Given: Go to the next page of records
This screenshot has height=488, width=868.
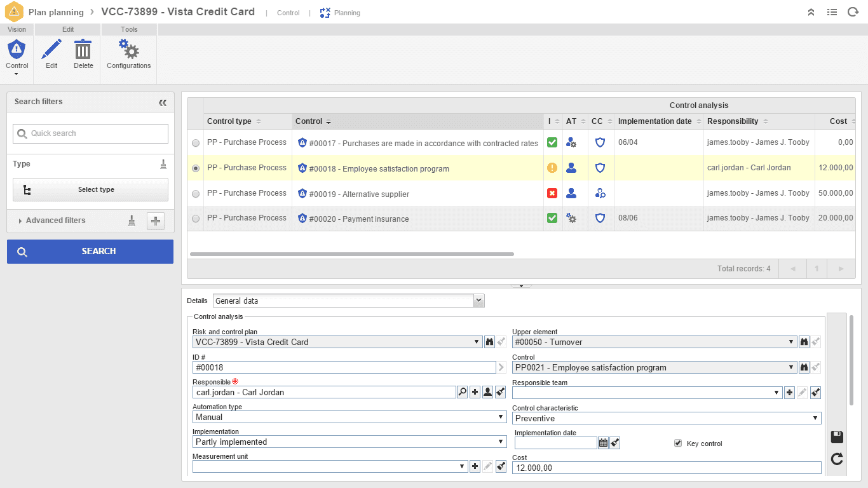Looking at the screenshot, I should point(841,269).
